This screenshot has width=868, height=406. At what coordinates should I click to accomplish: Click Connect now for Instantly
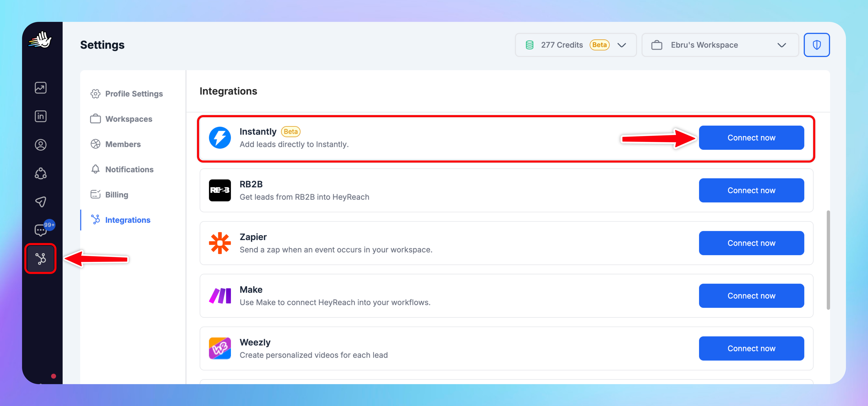click(x=751, y=138)
